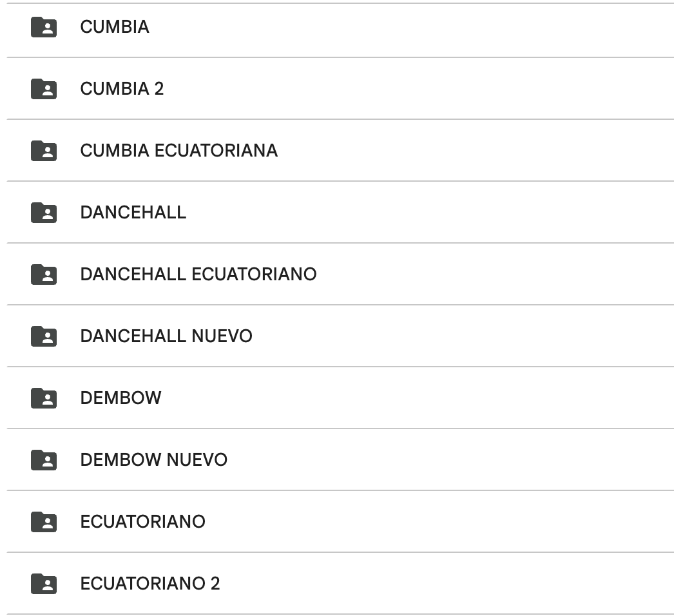The width and height of the screenshot is (674, 616).
Task: Select the CUMBIA ECUATORIANA folder icon
Action: coord(44,151)
